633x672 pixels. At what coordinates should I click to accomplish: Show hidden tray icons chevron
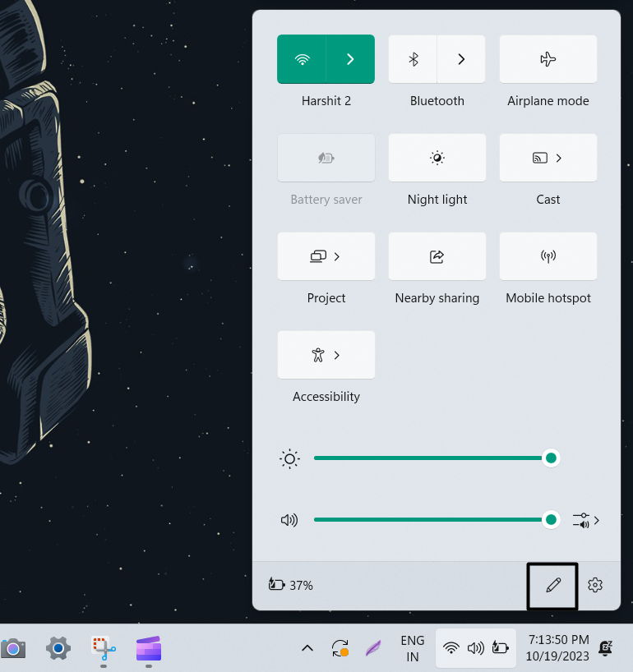307,648
